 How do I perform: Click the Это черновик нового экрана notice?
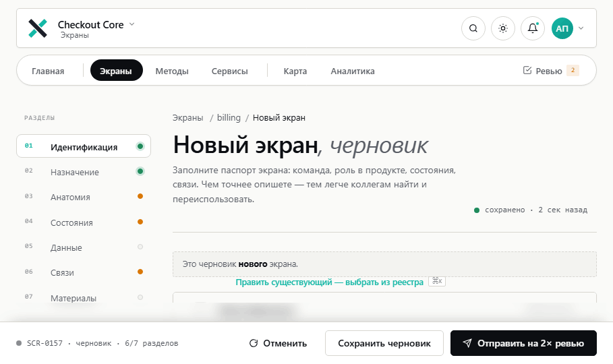pos(384,264)
